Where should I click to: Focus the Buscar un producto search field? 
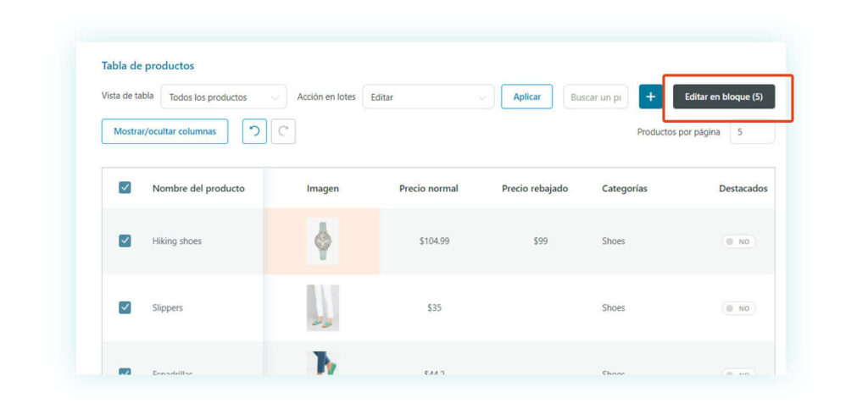tap(596, 97)
